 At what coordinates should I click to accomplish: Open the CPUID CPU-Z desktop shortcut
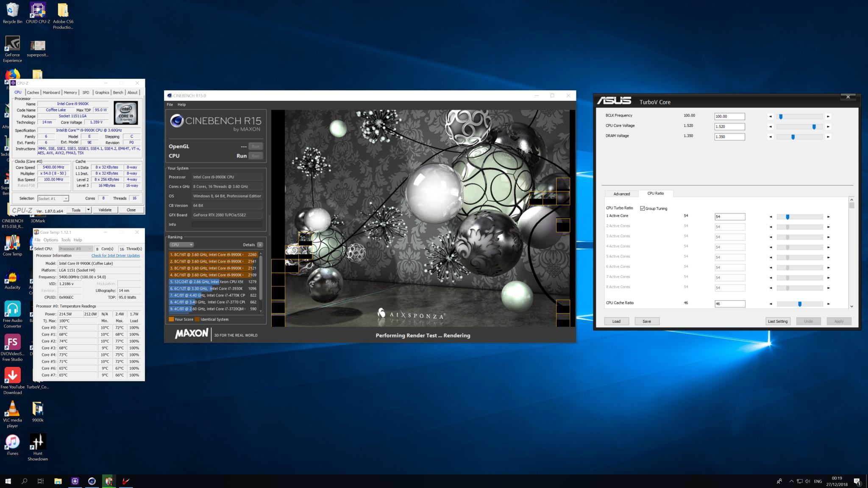click(x=38, y=13)
